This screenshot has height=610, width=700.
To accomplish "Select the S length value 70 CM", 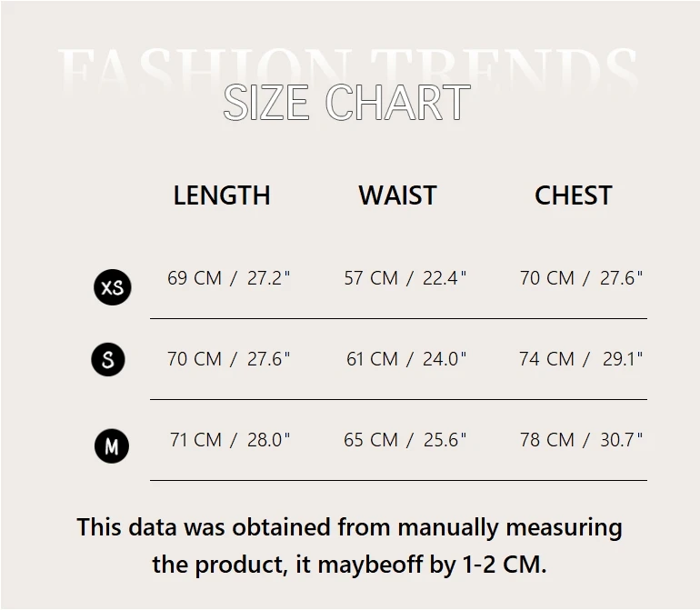I will [195, 359].
